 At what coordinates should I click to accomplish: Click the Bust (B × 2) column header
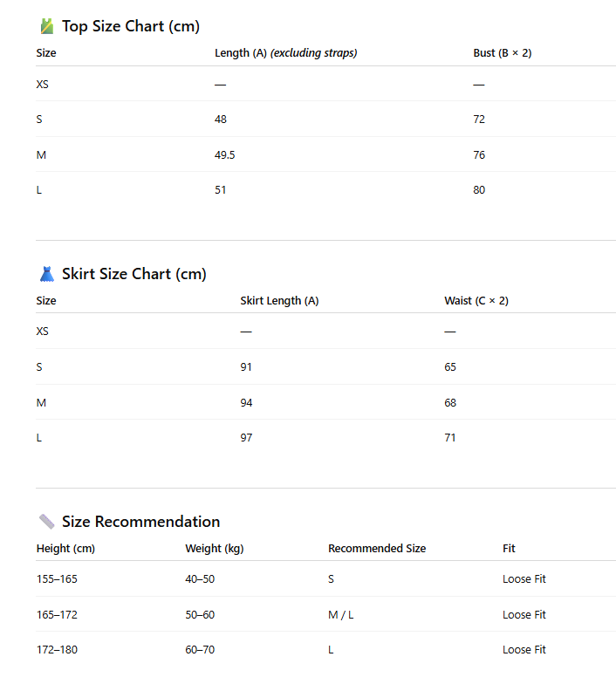coord(503,53)
